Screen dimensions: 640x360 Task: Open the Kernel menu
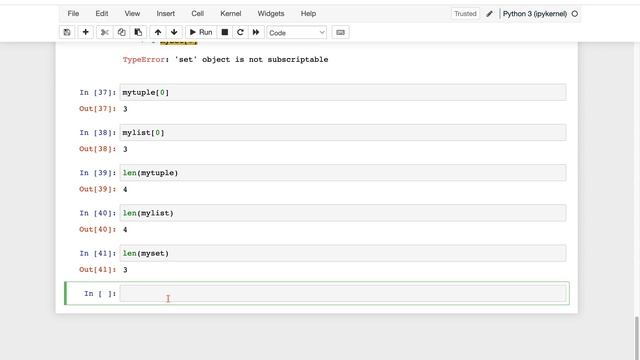pyautogui.click(x=231, y=13)
